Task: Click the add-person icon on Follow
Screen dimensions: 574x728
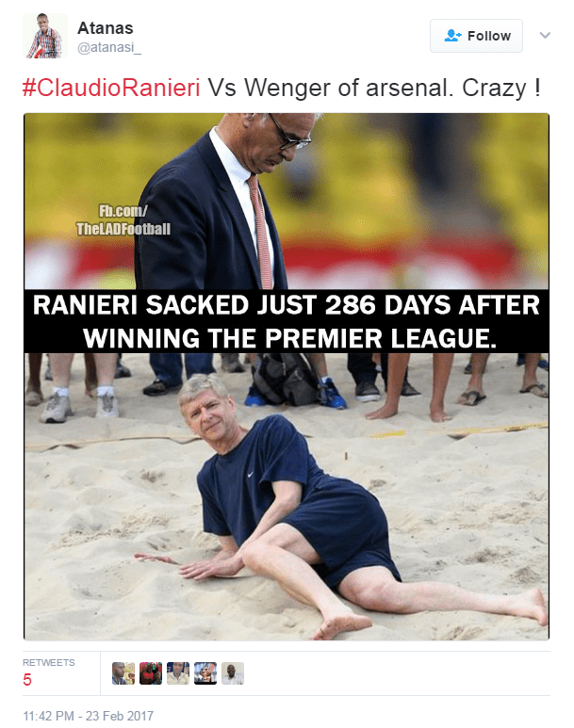Action: point(452,36)
